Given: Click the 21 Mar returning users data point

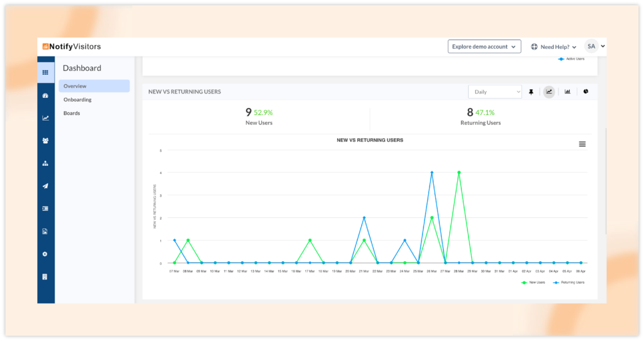Looking at the screenshot, I should tap(364, 218).
